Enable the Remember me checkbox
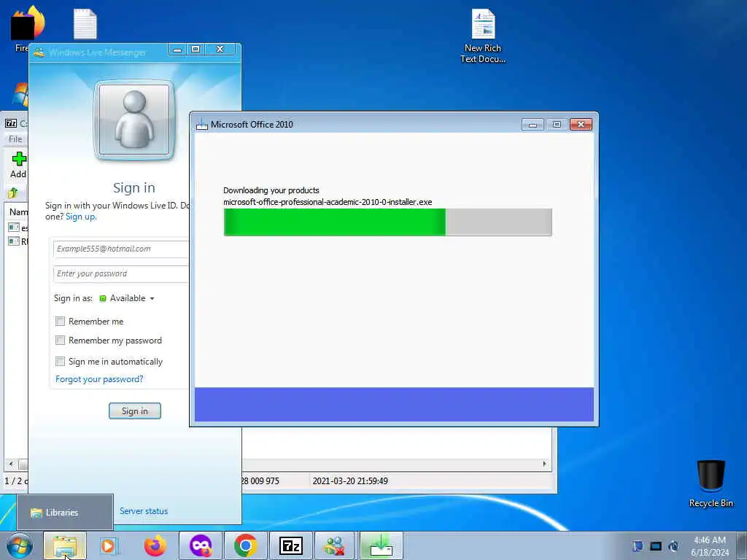The image size is (747, 560). (60, 322)
